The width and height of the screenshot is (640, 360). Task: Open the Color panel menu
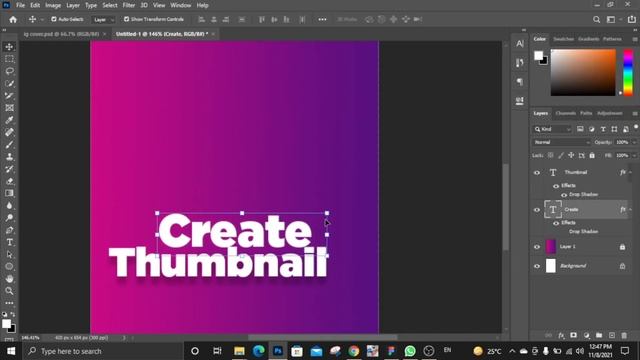635,39
